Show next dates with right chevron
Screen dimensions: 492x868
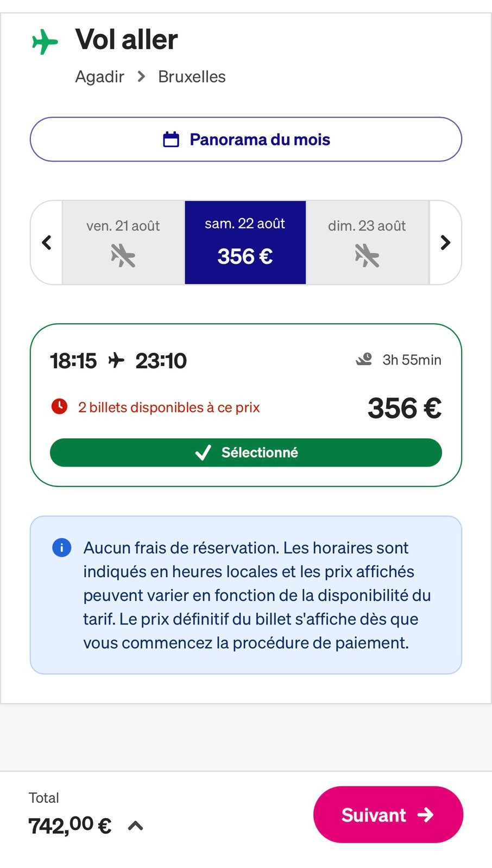point(445,242)
